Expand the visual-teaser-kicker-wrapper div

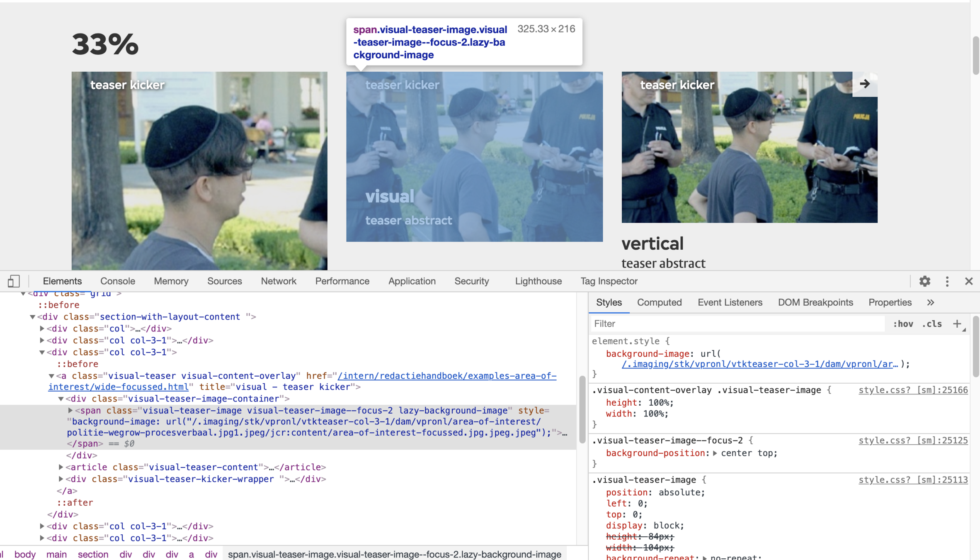coord(61,479)
